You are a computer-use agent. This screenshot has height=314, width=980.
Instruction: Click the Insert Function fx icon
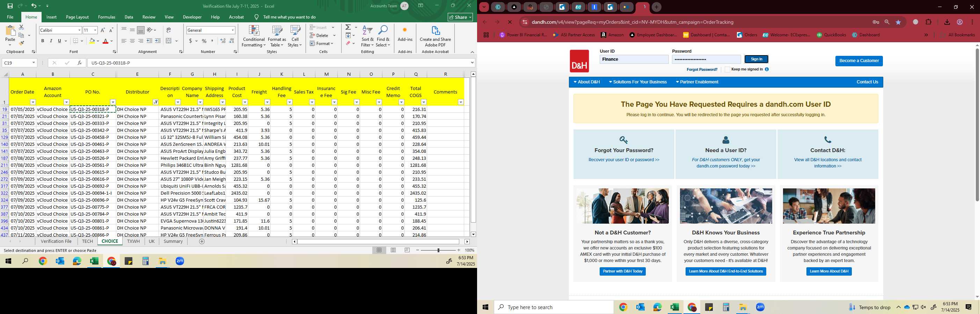(x=80, y=63)
